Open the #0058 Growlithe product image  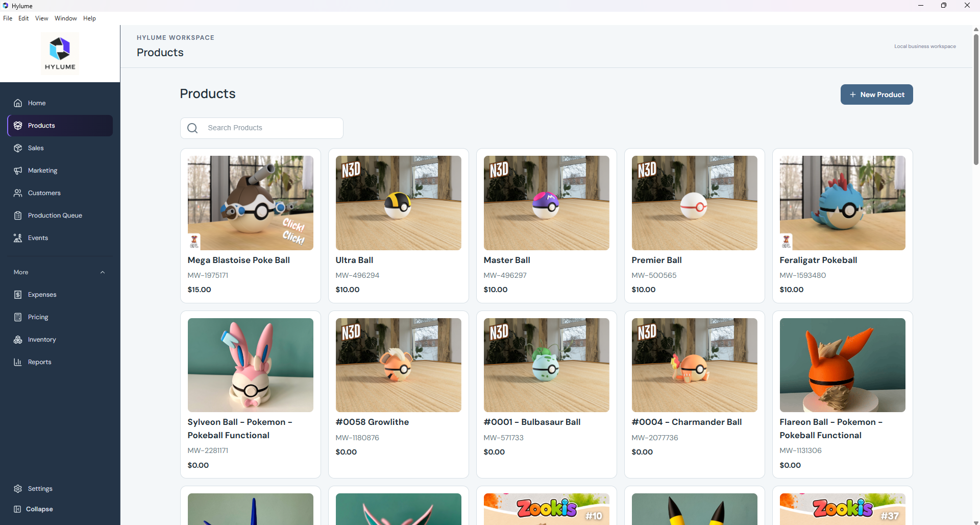coord(398,365)
